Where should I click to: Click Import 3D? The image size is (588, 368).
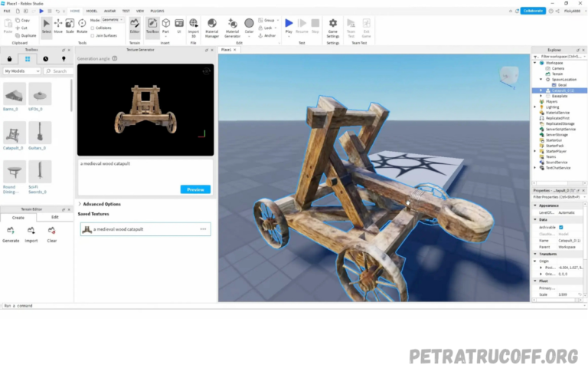(194, 28)
